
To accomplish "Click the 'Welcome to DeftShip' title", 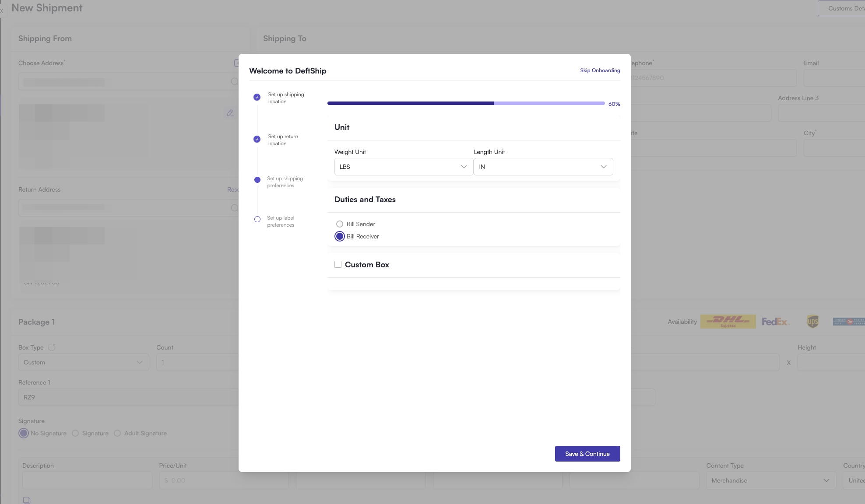I will (x=288, y=71).
